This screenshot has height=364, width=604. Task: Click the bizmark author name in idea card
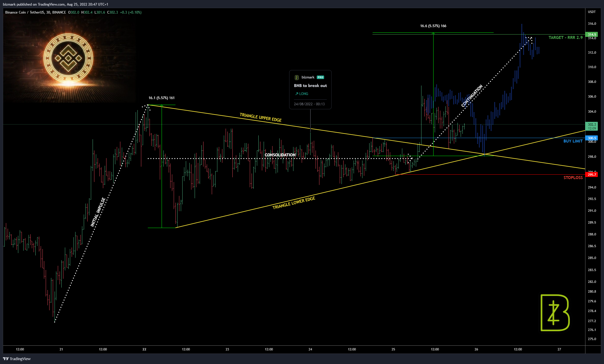[x=308, y=77]
